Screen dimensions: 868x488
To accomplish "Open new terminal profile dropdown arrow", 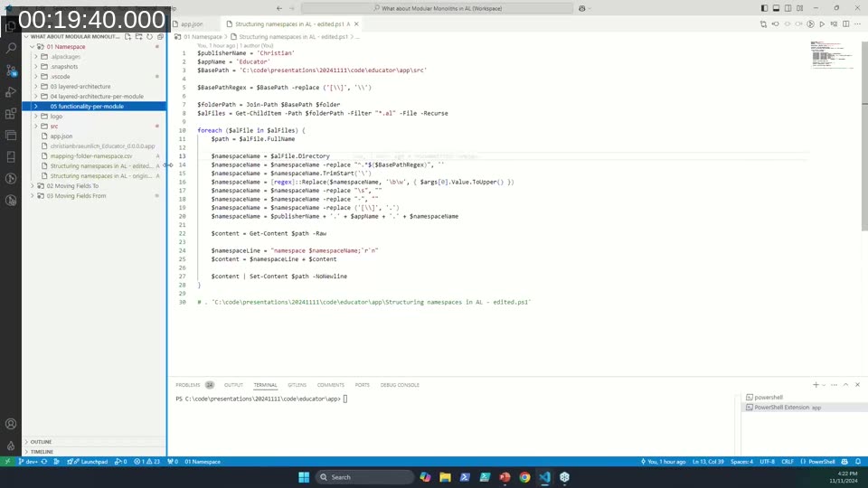I will point(824,385).
